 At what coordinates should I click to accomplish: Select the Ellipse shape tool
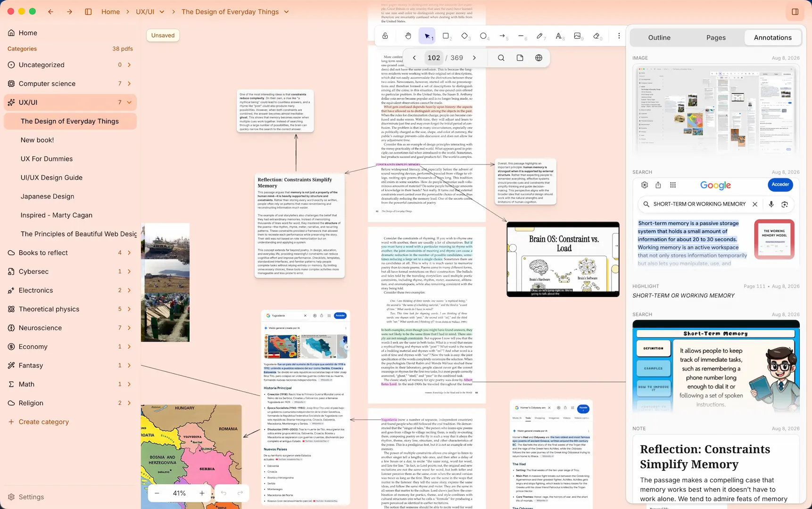tap(484, 36)
